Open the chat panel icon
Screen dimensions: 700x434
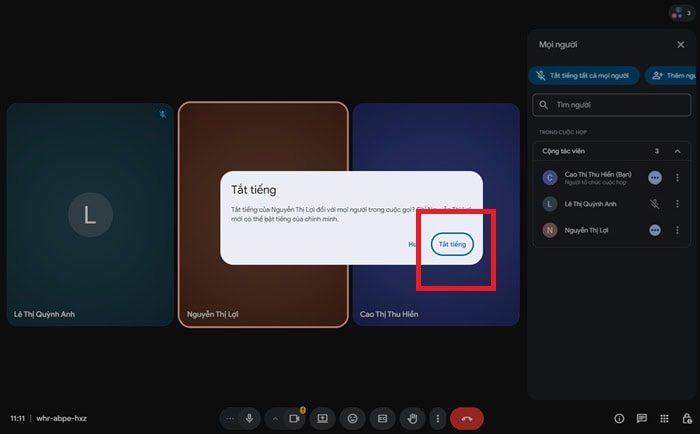click(642, 418)
